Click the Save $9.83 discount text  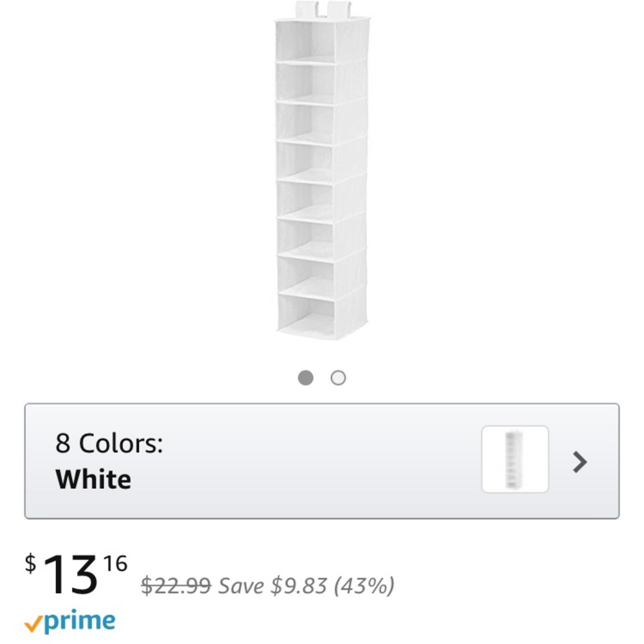(x=306, y=586)
